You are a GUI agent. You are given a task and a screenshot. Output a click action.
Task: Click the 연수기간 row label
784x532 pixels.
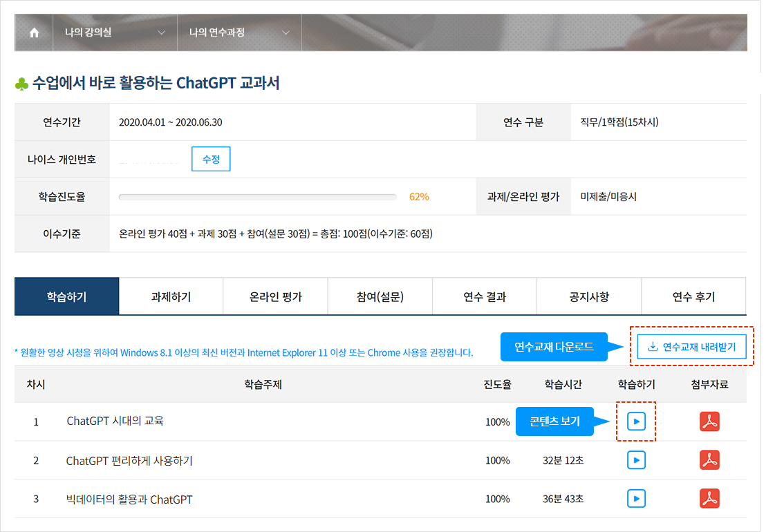click(x=62, y=122)
